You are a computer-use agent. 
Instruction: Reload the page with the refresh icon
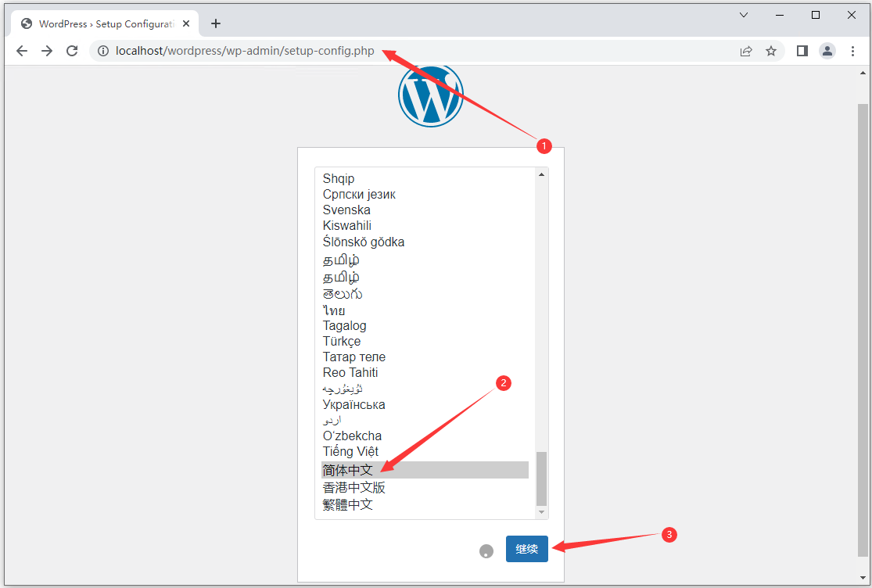(72, 51)
